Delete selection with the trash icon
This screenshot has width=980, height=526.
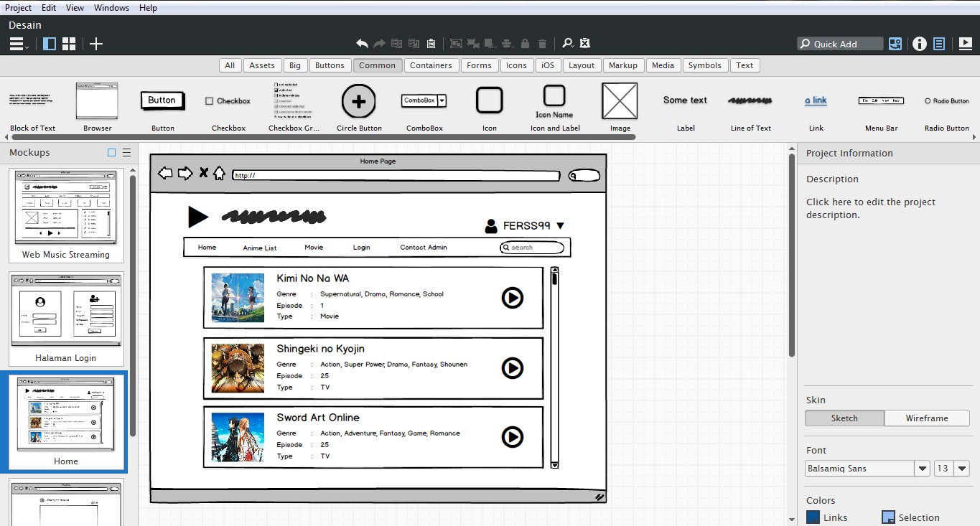click(542, 43)
